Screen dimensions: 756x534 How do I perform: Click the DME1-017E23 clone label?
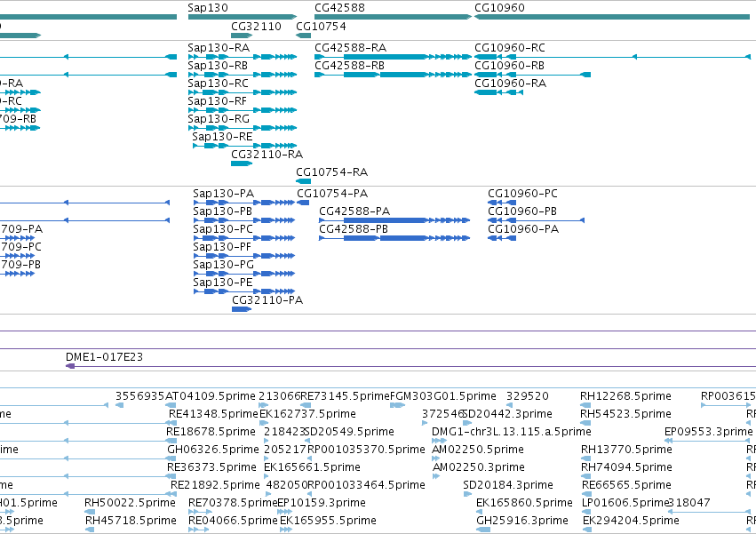click(104, 357)
